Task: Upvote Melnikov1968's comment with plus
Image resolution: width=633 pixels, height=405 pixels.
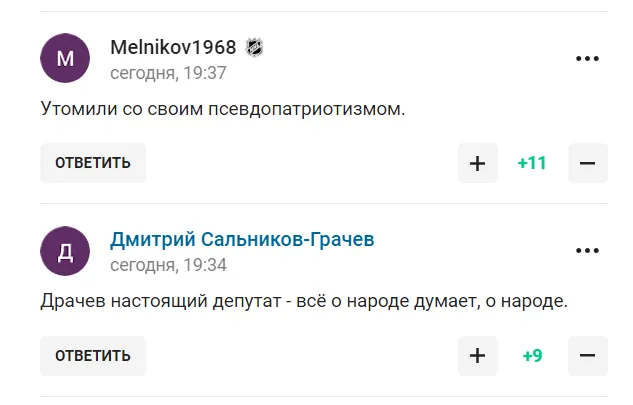Action: (x=477, y=163)
